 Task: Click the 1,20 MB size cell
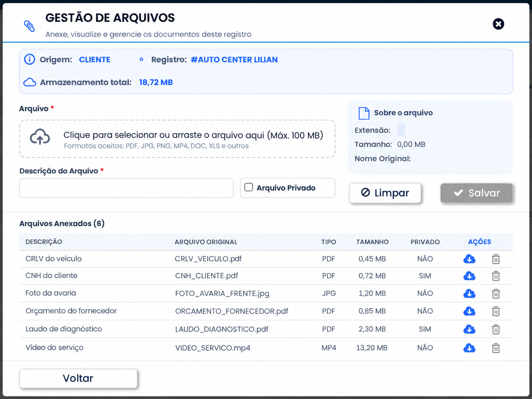click(x=372, y=293)
